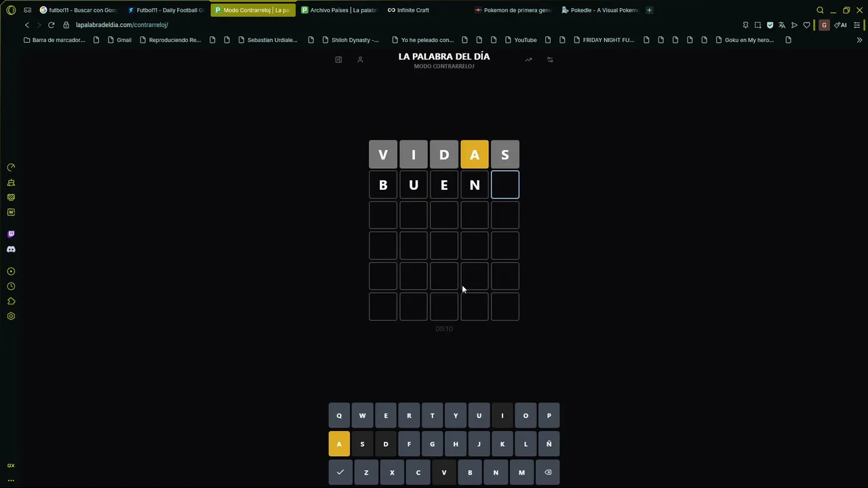Screen dimensions: 868x488
Task: Open the FRIDAY NIGHT FU... bookmark
Action: (604, 40)
